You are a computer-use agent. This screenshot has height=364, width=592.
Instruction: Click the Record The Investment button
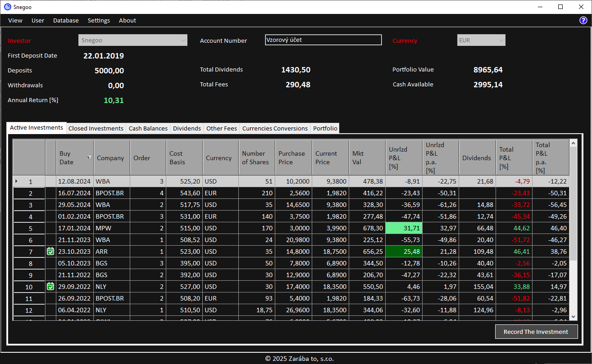pyautogui.click(x=536, y=332)
